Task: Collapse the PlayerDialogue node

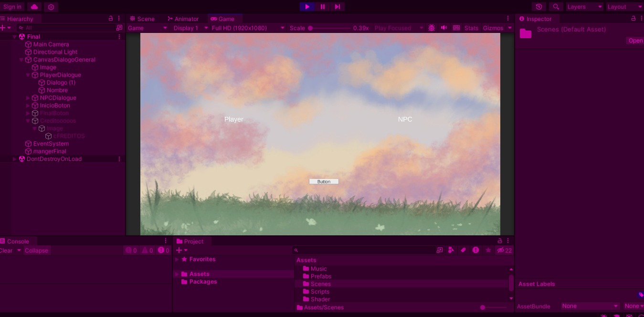Action: point(28,75)
